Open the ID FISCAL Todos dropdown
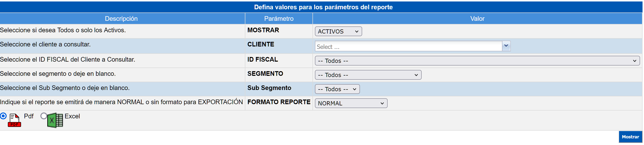This screenshot has width=644, height=145. [477, 61]
